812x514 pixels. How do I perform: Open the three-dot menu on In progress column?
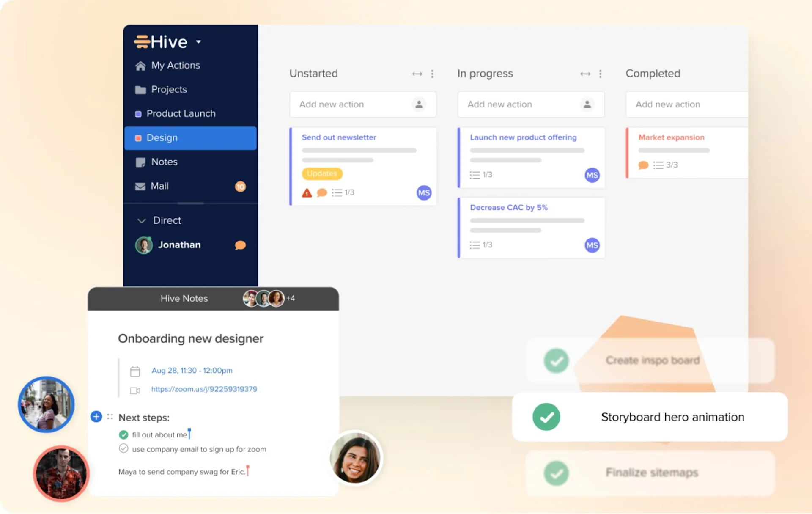pos(601,74)
